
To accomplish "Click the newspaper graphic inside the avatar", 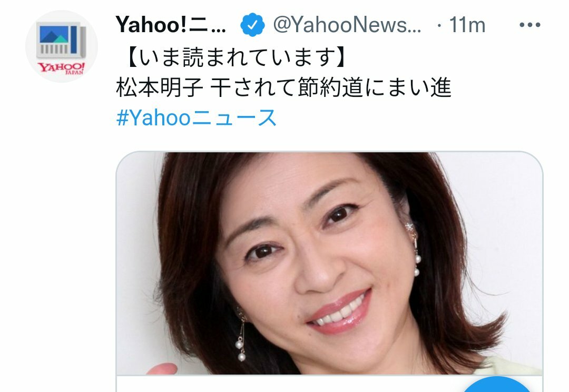I will coord(61,40).
